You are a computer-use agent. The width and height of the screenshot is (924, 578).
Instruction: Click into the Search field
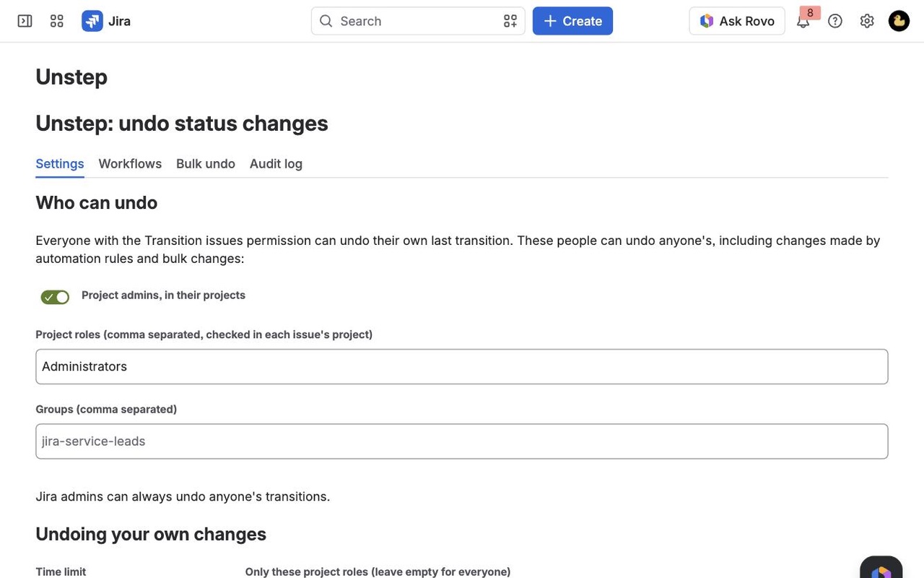[418, 21]
